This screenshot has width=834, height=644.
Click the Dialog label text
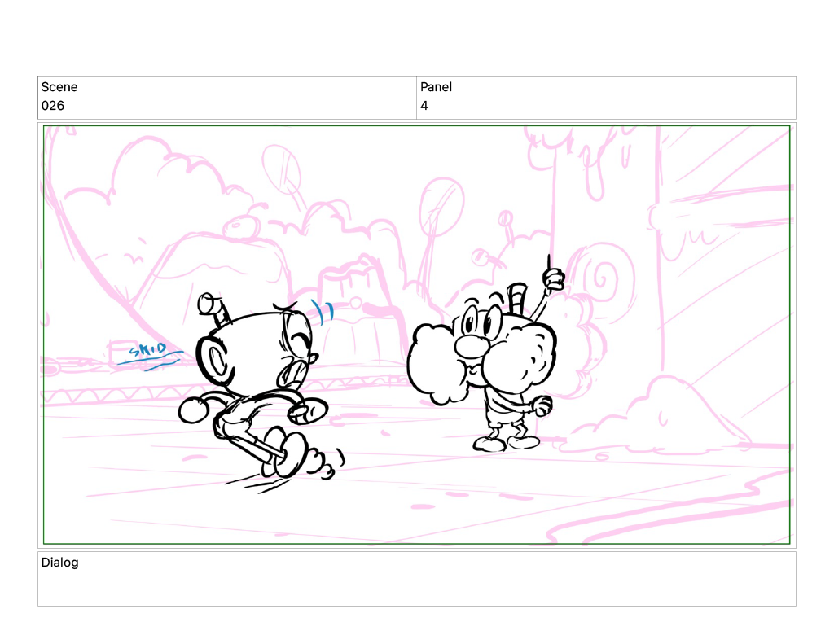point(60,563)
